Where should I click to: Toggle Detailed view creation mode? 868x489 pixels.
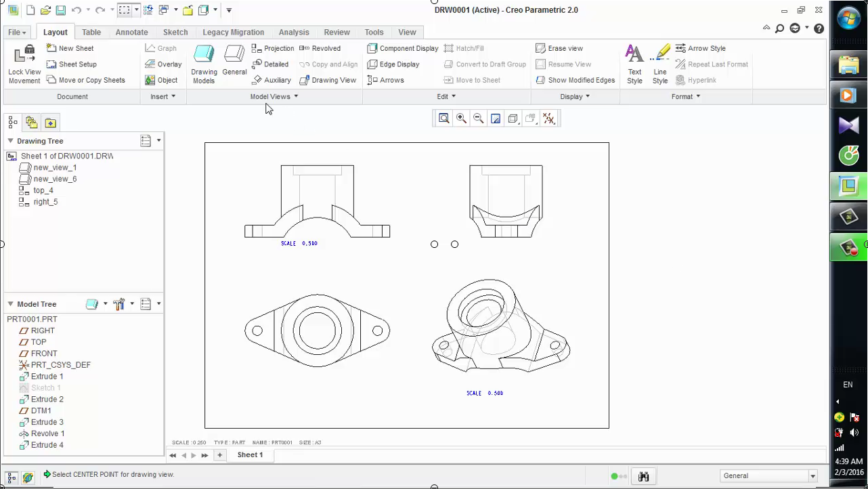tap(271, 64)
